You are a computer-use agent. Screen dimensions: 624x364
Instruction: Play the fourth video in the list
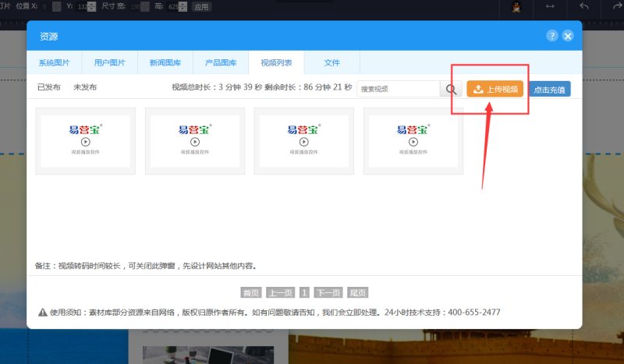point(413,142)
